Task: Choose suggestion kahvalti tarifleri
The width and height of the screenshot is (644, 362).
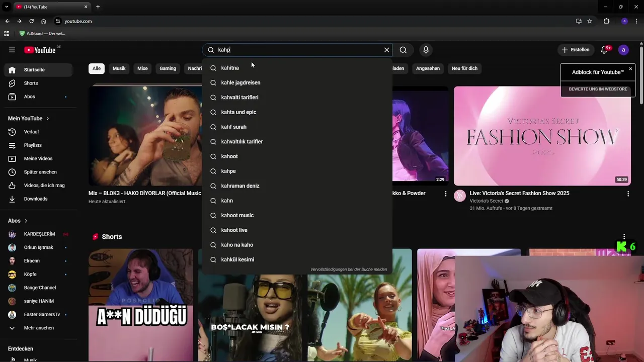Action: tap(297, 97)
